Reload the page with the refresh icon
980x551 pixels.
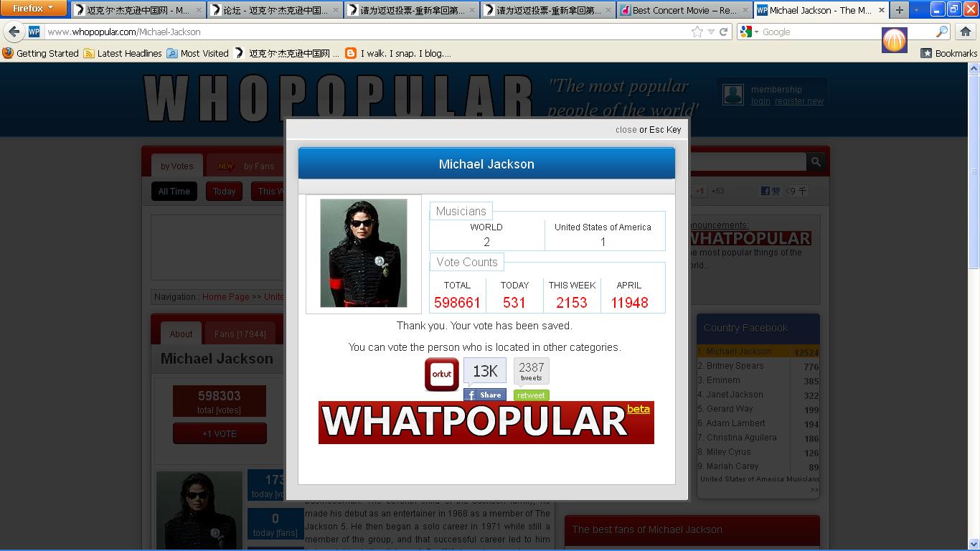pyautogui.click(x=723, y=32)
